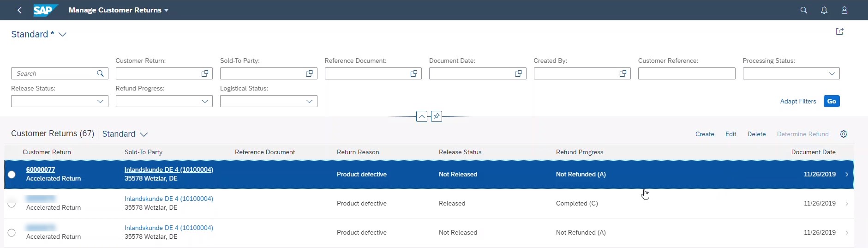Click the back navigation arrow
This screenshot has height=248, width=868.
[19, 10]
